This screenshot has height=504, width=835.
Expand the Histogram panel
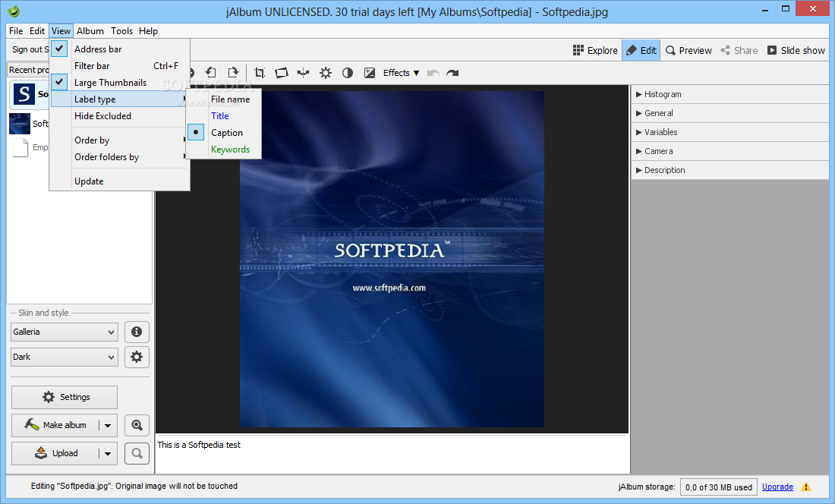tap(729, 94)
